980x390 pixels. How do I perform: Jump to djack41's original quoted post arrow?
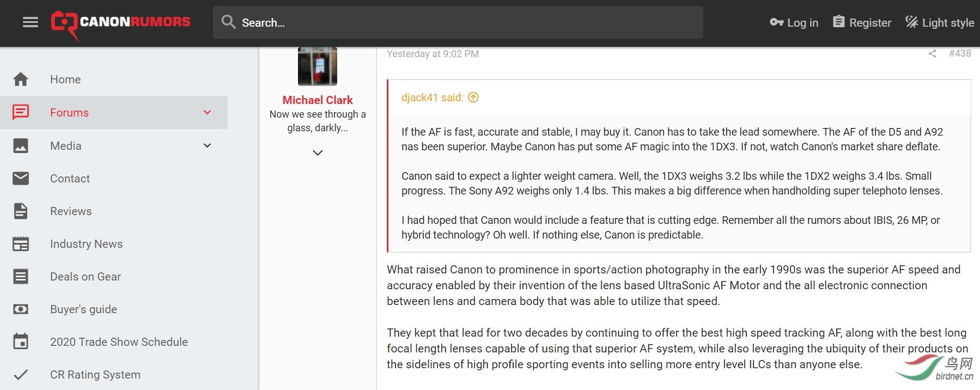click(473, 97)
